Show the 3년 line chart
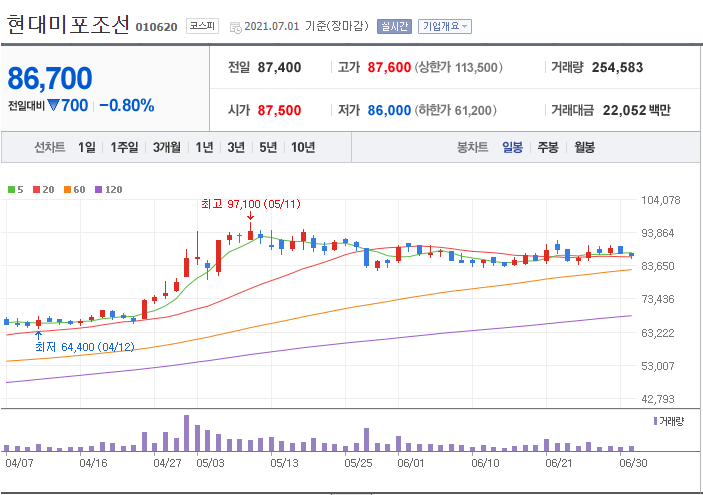This screenshot has height=495, width=703. (x=236, y=147)
